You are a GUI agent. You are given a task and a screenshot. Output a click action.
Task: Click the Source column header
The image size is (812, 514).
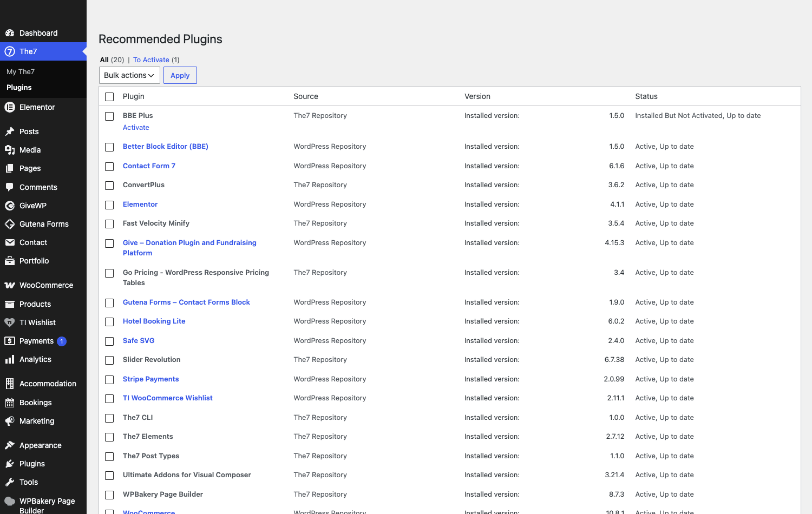(306, 96)
